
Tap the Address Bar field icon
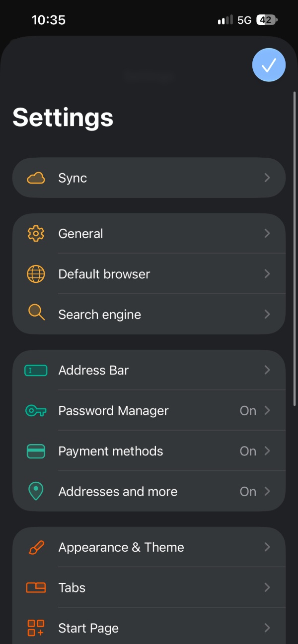click(x=36, y=370)
